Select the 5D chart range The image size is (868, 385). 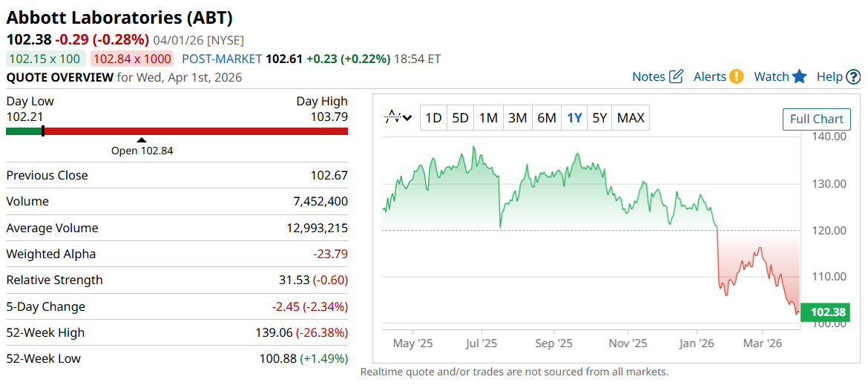pyautogui.click(x=461, y=117)
